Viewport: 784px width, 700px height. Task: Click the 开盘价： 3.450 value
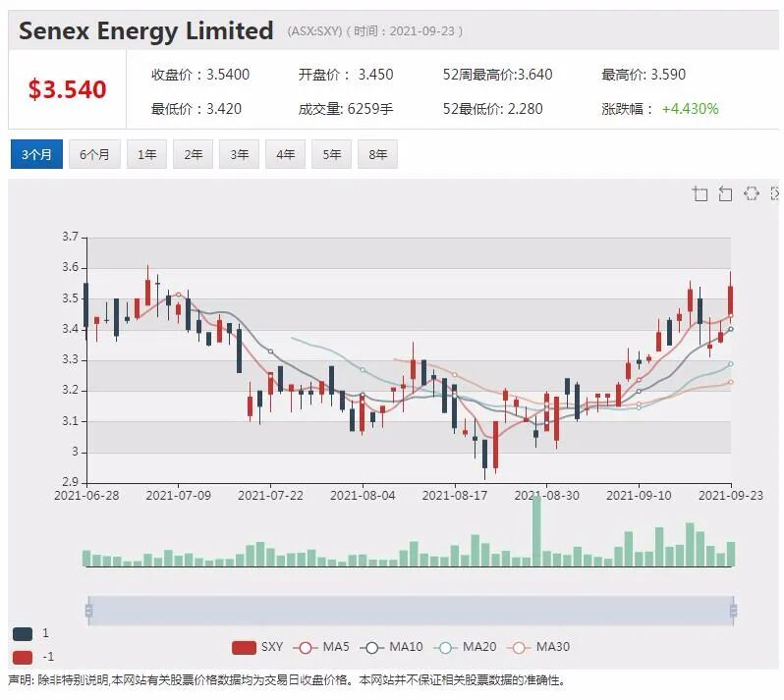coord(346,75)
